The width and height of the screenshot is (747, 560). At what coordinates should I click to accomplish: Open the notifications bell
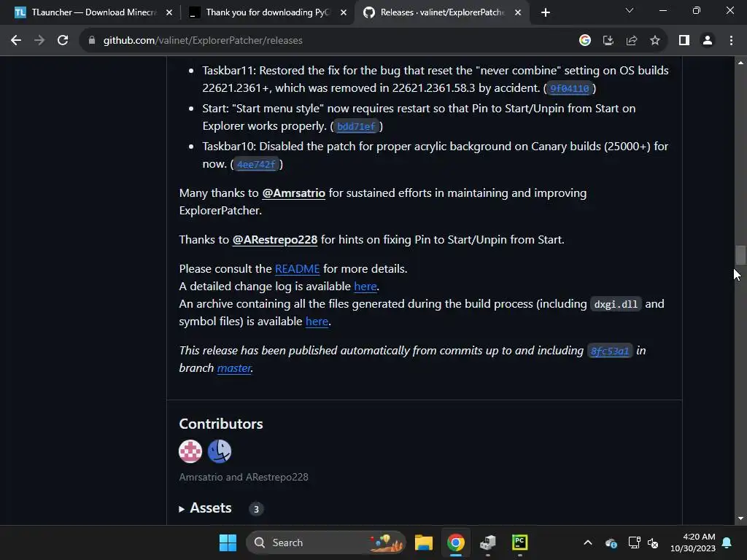[727, 542]
